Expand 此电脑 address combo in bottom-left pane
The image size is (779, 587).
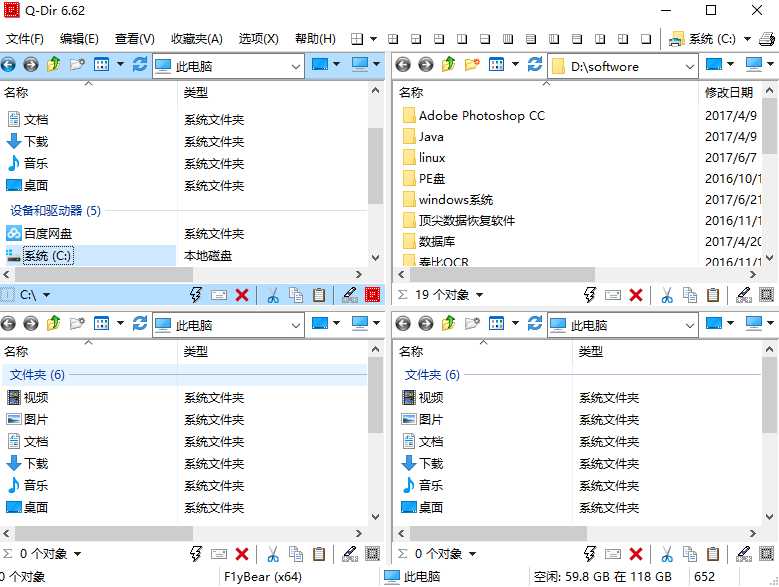[296, 326]
